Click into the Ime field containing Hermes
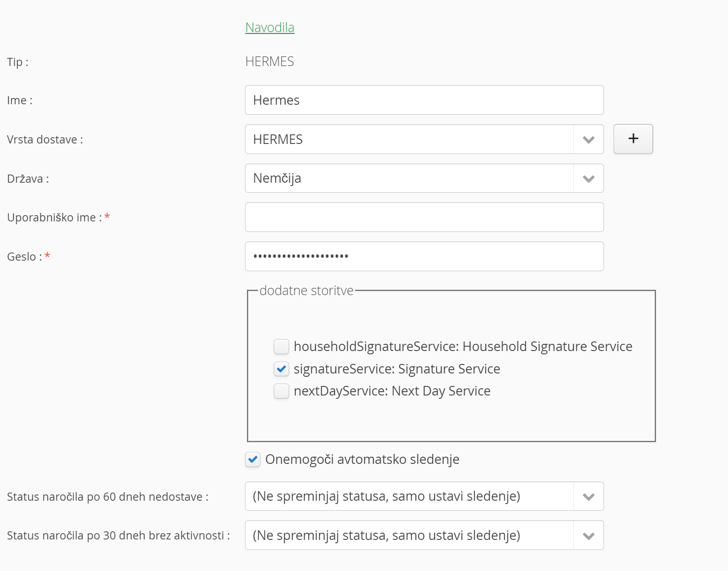Screen dimensions: 728x571 424,100
